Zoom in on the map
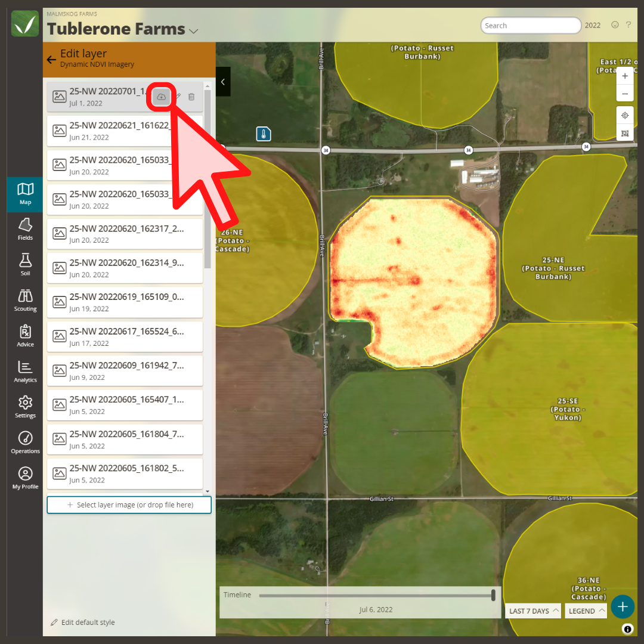Screen dimensions: 644x644 625,76
